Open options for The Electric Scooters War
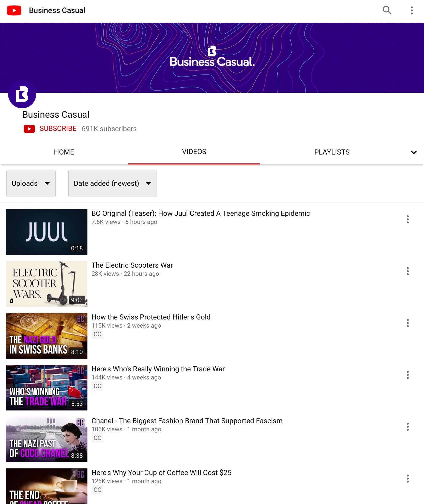This screenshot has width=424, height=504. click(x=407, y=271)
